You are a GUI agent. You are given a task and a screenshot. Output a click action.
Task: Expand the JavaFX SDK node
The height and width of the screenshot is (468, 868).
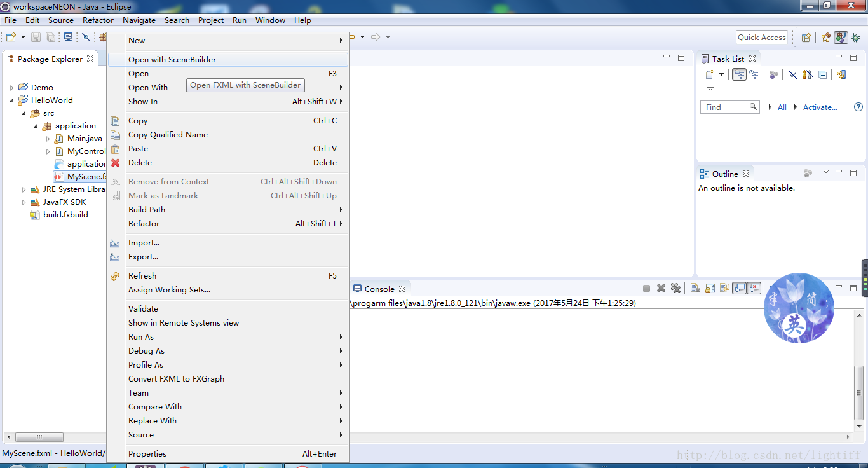[x=24, y=202]
